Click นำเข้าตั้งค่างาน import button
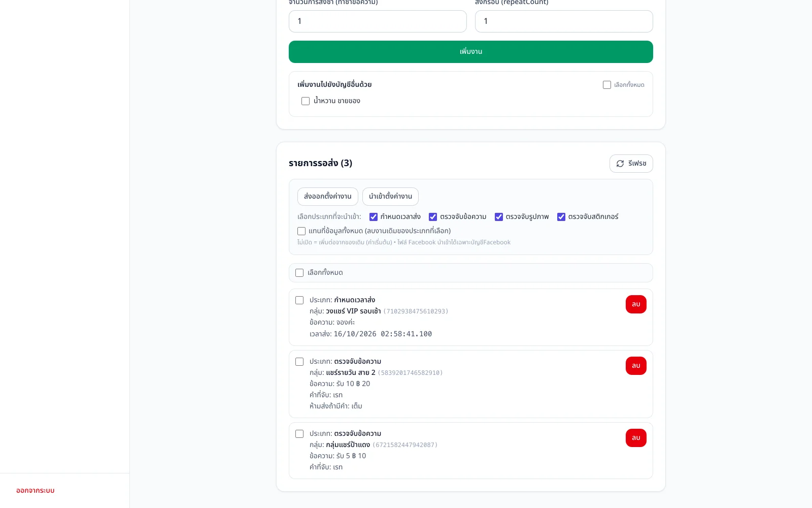Image resolution: width=812 pixels, height=508 pixels. pyautogui.click(x=390, y=197)
